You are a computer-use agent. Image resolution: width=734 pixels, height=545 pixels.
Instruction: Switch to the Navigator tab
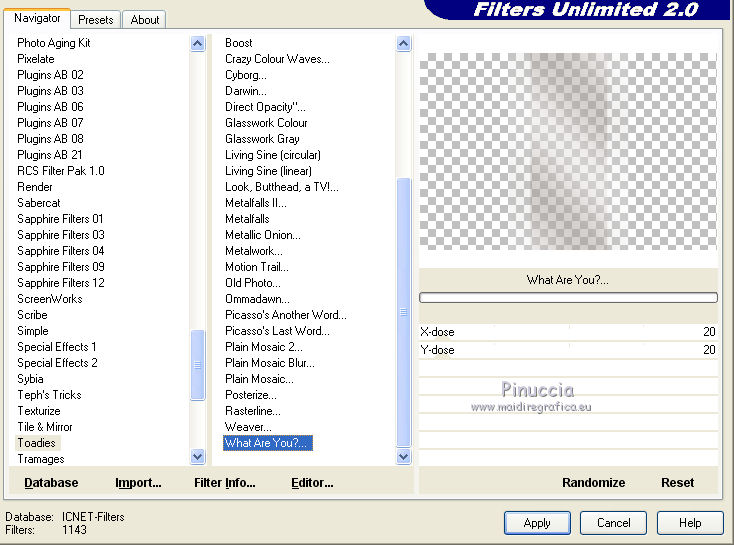tap(37, 19)
